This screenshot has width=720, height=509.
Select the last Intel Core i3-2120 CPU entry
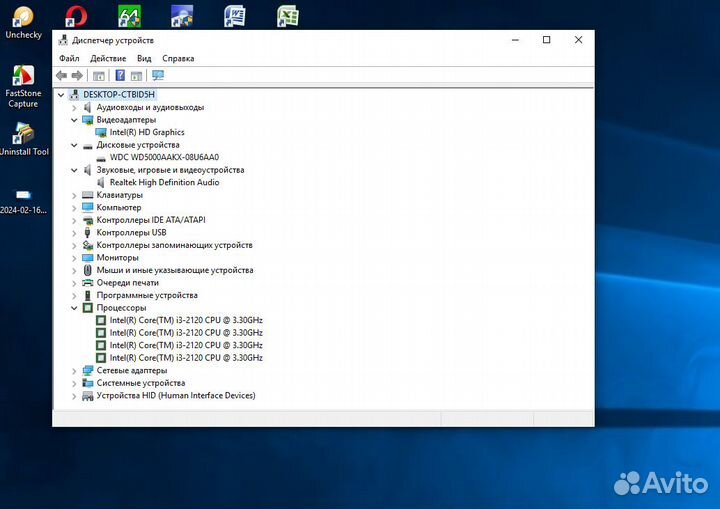186,358
